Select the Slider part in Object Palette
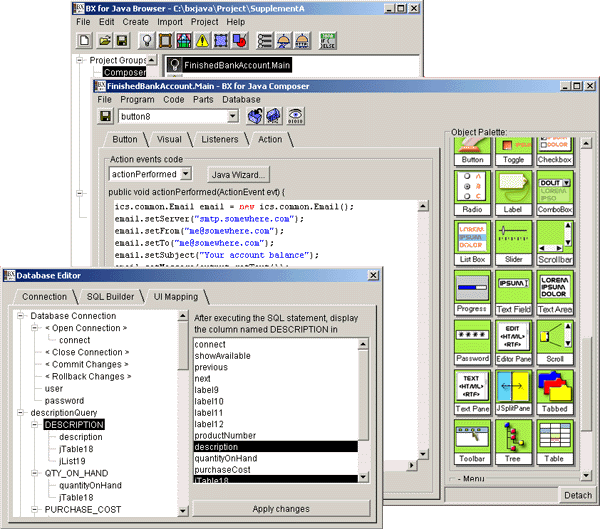This screenshot has height=529, width=600. point(514,242)
